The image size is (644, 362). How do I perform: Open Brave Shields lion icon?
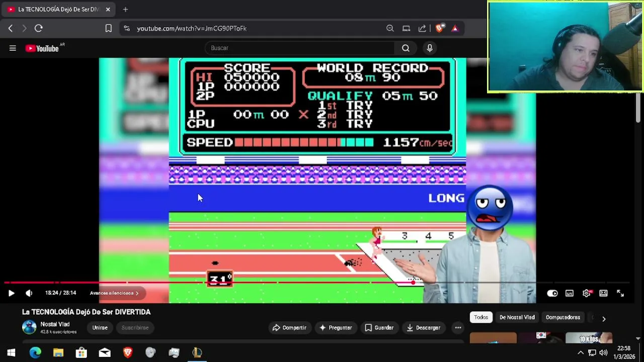(x=439, y=28)
